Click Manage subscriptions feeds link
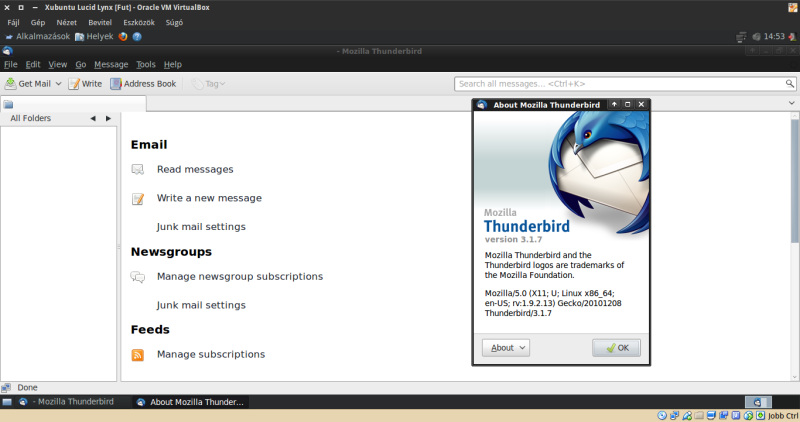Screen dimensions: 800x422 [x=211, y=354]
